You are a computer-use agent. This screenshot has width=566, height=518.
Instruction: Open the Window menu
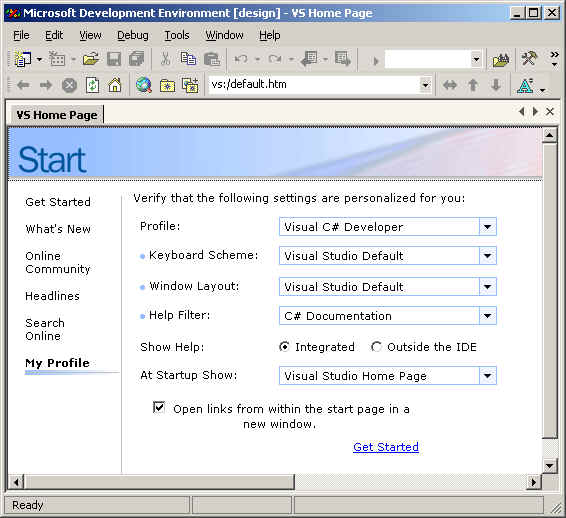[225, 35]
